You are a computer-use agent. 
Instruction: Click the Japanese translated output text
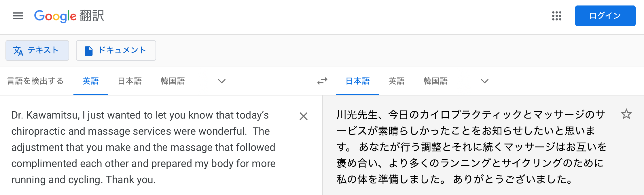click(x=471, y=147)
